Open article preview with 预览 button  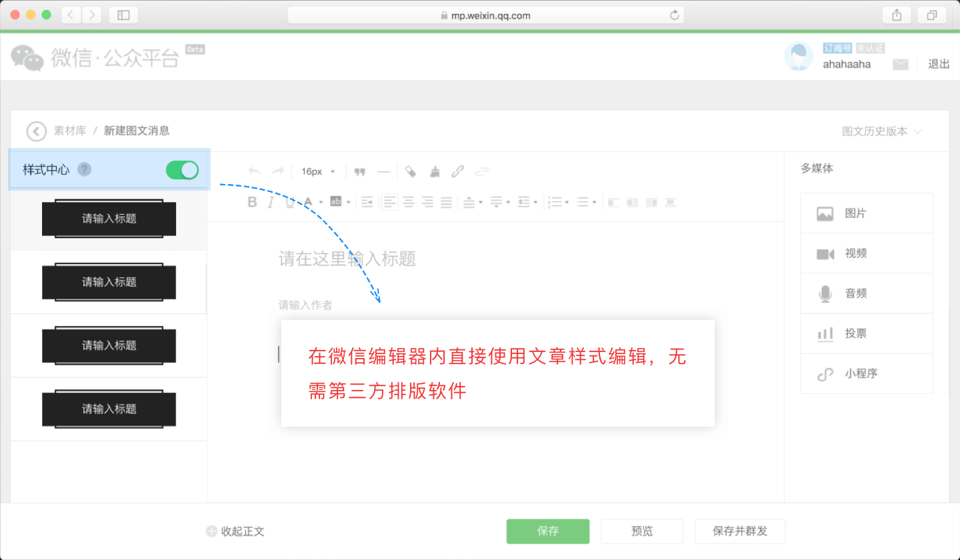click(642, 531)
